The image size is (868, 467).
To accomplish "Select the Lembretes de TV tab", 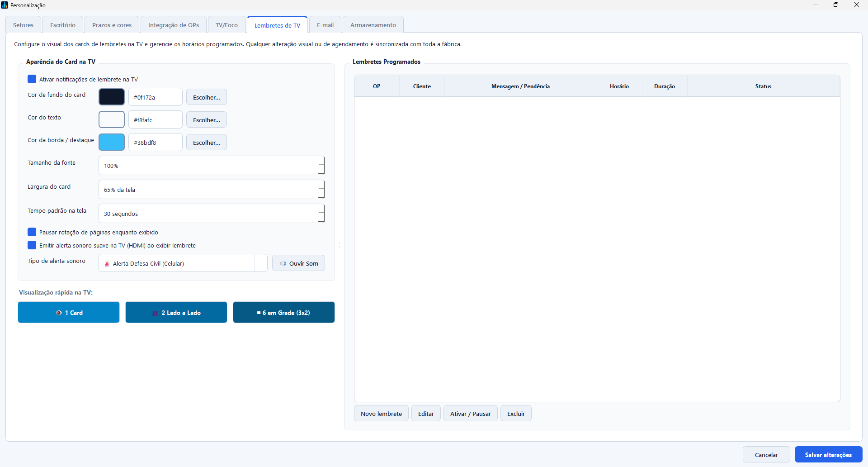I will pyautogui.click(x=277, y=25).
